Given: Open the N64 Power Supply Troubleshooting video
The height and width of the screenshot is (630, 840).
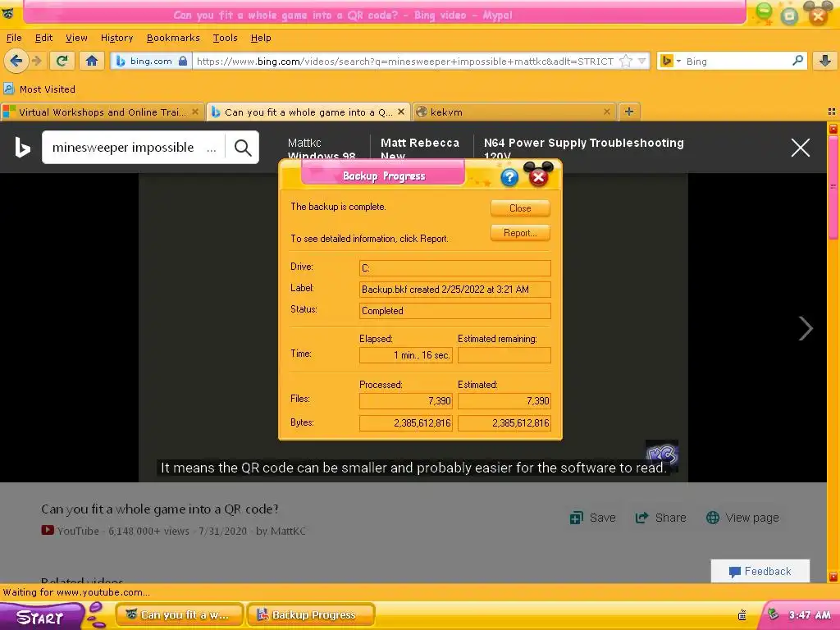Looking at the screenshot, I should tap(583, 148).
